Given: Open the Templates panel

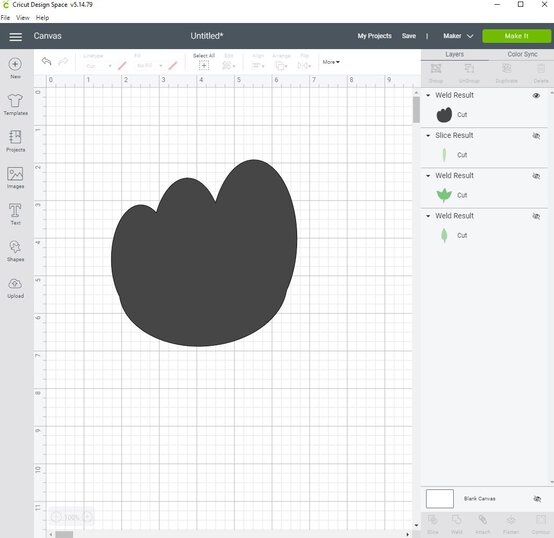Looking at the screenshot, I should [x=15, y=105].
